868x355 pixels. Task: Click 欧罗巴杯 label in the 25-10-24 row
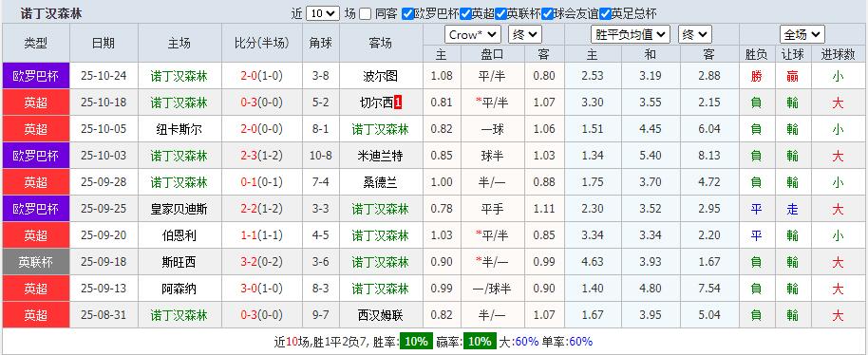36,76
